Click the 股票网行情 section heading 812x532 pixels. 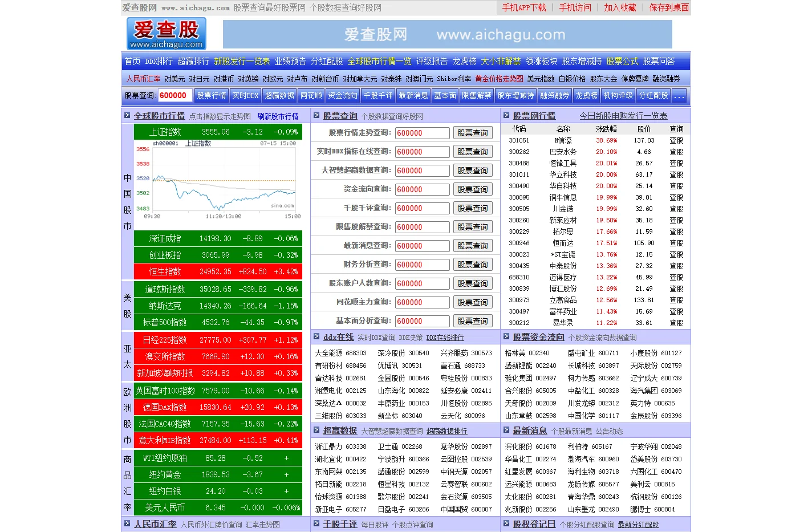coord(534,116)
